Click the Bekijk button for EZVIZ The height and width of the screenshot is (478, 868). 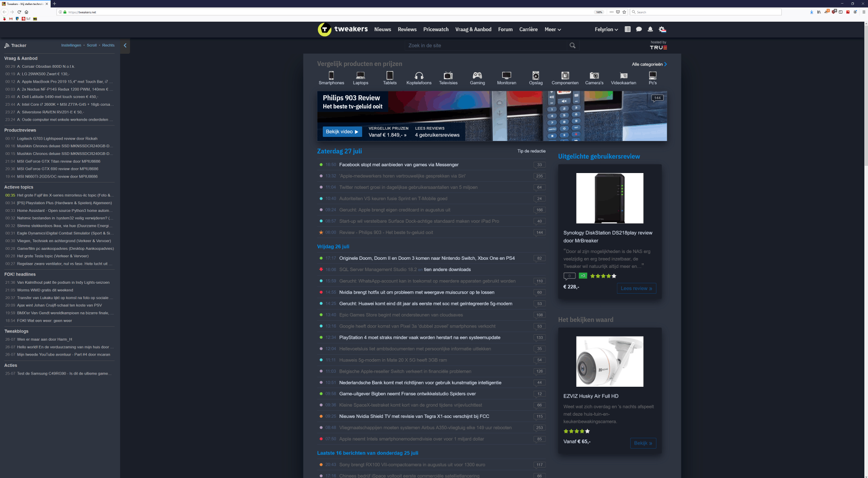(x=643, y=443)
